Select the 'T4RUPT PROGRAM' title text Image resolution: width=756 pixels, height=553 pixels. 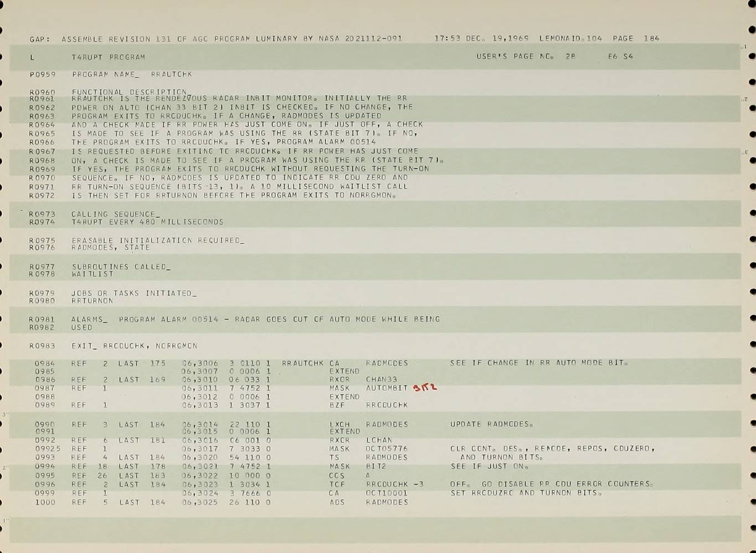(x=108, y=57)
